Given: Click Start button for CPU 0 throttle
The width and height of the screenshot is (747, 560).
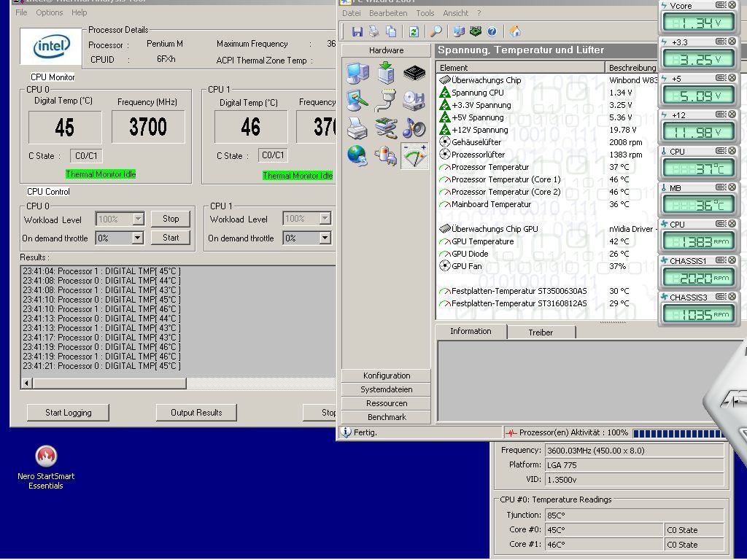Looking at the screenshot, I should (171, 237).
